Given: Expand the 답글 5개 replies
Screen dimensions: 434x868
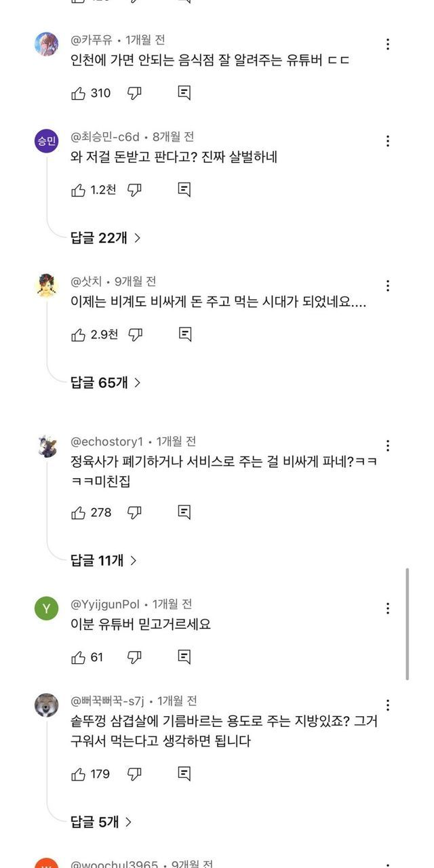Looking at the screenshot, I should 101,822.
